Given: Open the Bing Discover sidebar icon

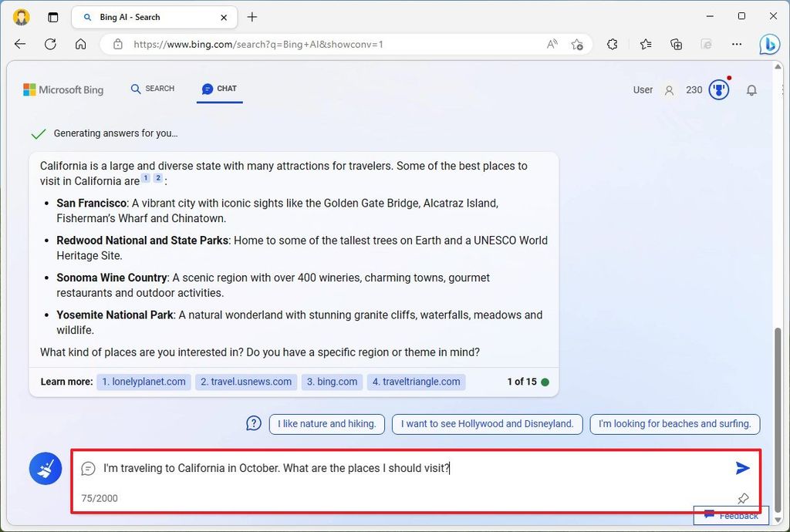Looking at the screenshot, I should tap(769, 44).
